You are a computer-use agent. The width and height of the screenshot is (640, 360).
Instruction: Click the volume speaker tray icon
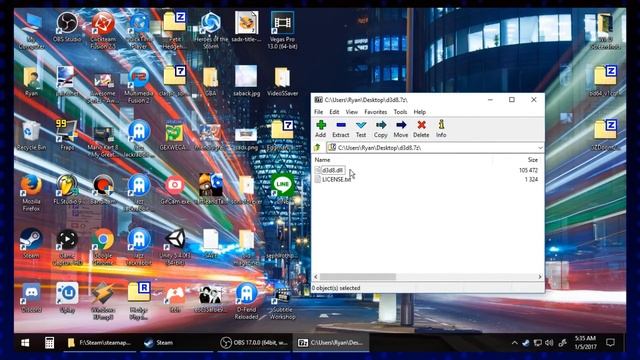[549, 343]
